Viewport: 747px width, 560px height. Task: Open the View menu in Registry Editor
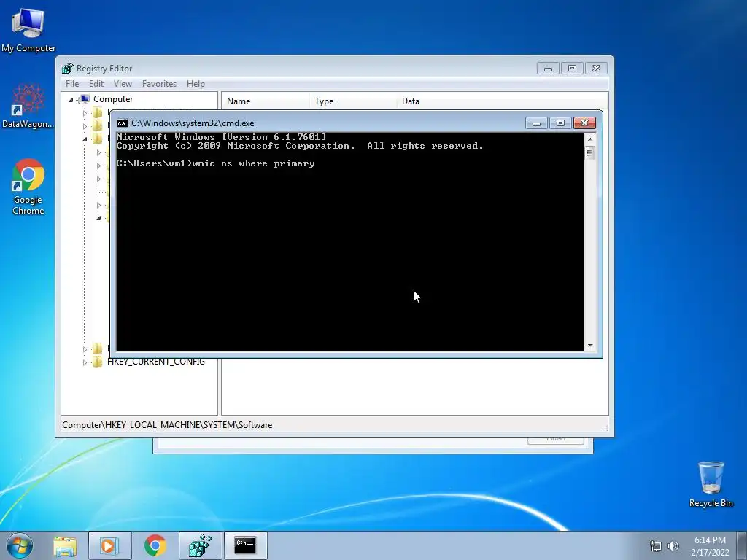[123, 84]
